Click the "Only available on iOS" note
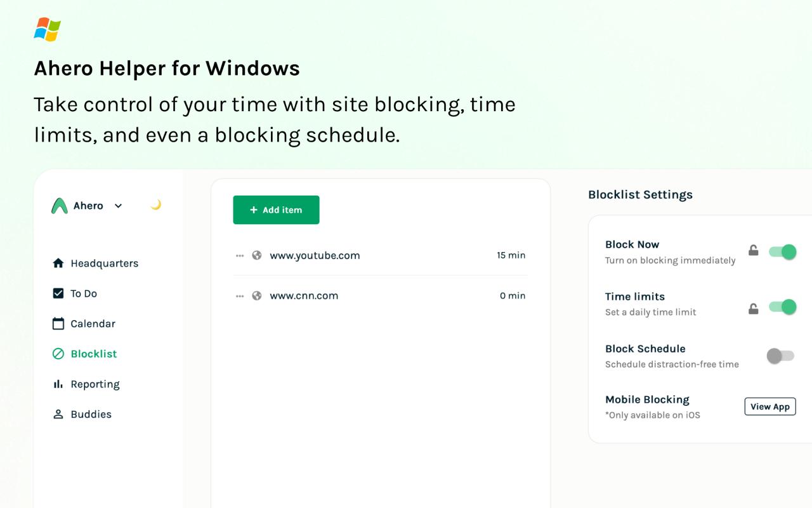The height and width of the screenshot is (508, 812). (x=653, y=415)
